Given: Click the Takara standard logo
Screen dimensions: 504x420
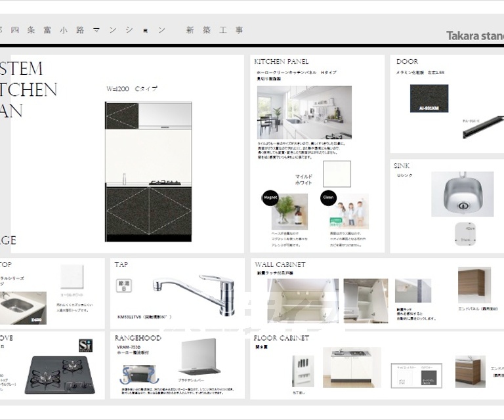Looking at the screenshot, I should [x=475, y=35].
